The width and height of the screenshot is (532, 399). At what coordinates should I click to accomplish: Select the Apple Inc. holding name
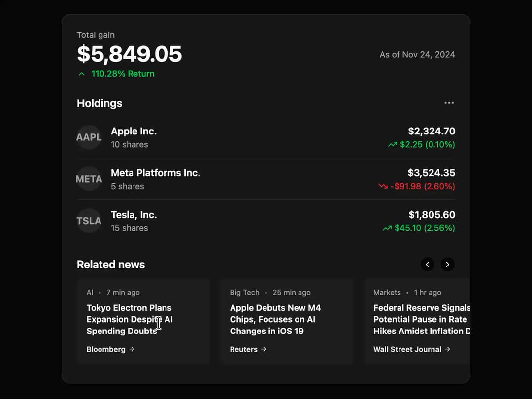coord(133,132)
